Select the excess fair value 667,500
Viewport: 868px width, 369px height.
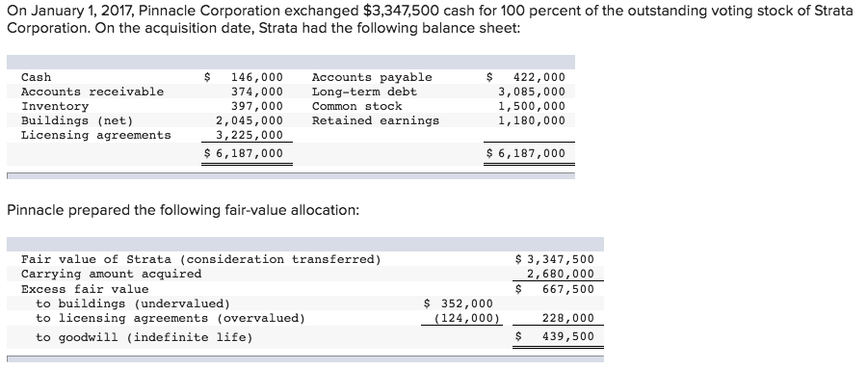pos(568,289)
